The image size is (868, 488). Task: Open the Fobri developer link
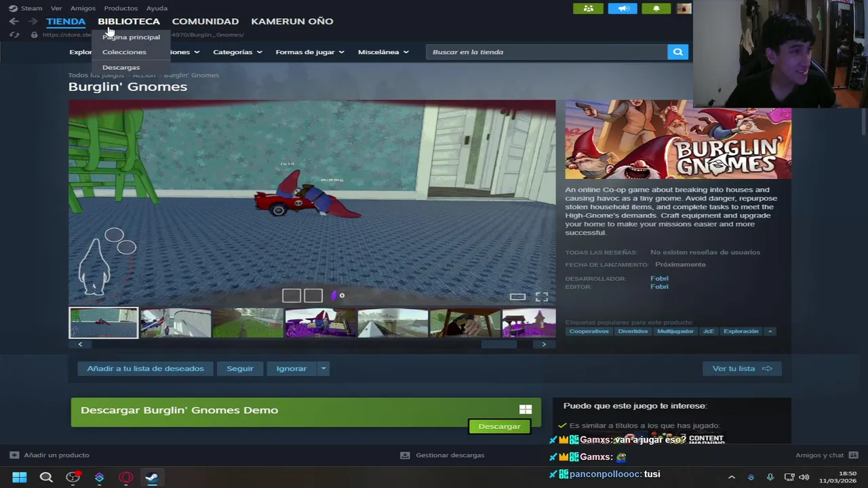(x=659, y=279)
